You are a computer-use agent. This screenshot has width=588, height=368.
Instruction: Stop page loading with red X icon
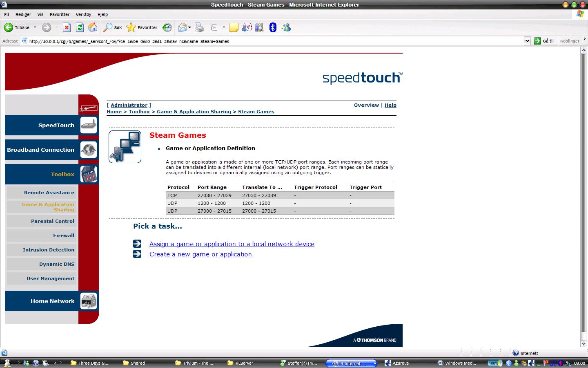(x=67, y=27)
